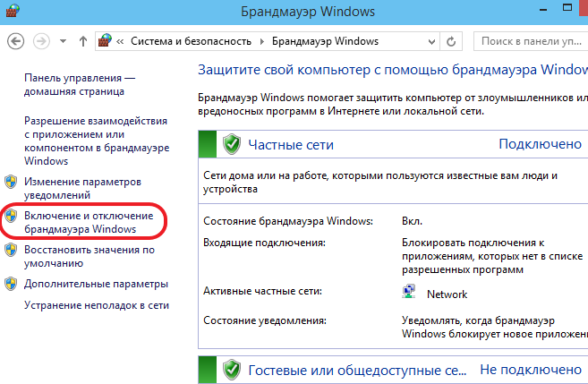588x384 pixels.
Task: Select «Брандмауэр Windows» breadcrumb in address bar
Action: click(x=325, y=41)
